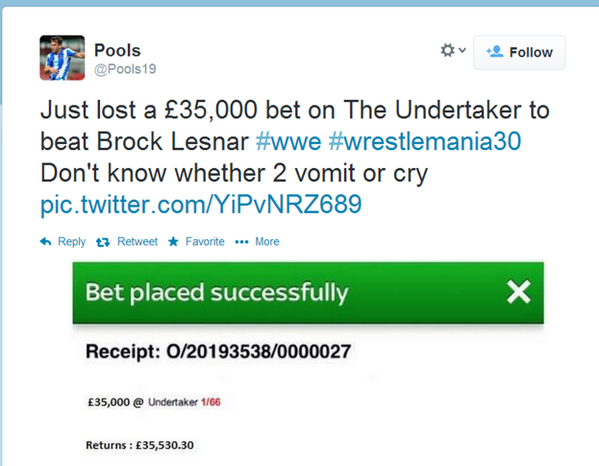Image resolution: width=599 pixels, height=466 pixels.
Task: Open the gear settings icon
Action: tap(448, 50)
